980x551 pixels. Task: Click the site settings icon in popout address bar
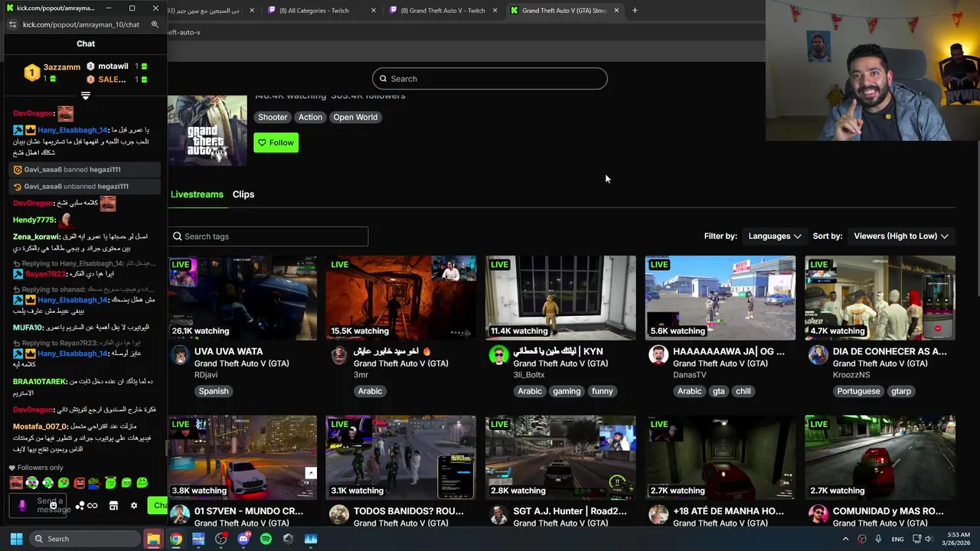pyautogui.click(x=12, y=24)
